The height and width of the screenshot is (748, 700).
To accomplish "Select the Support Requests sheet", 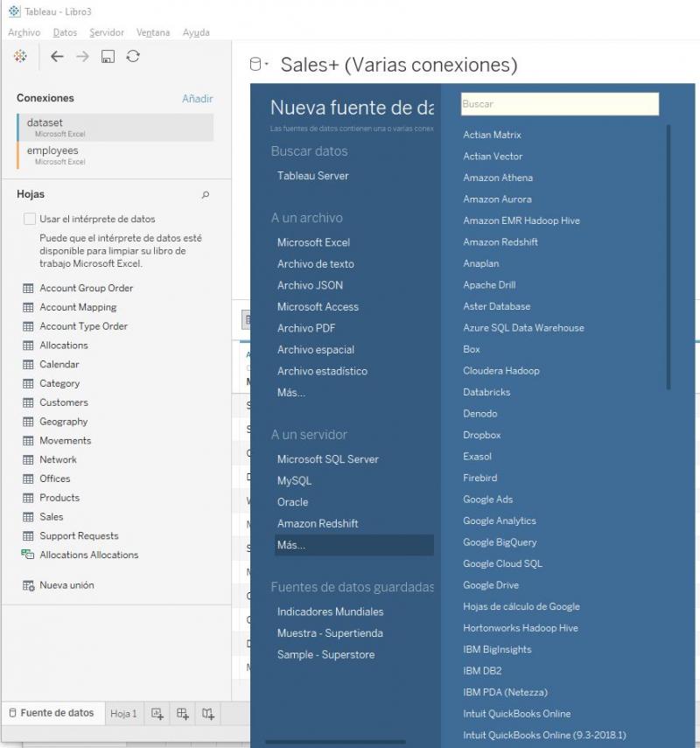I will pos(79,535).
